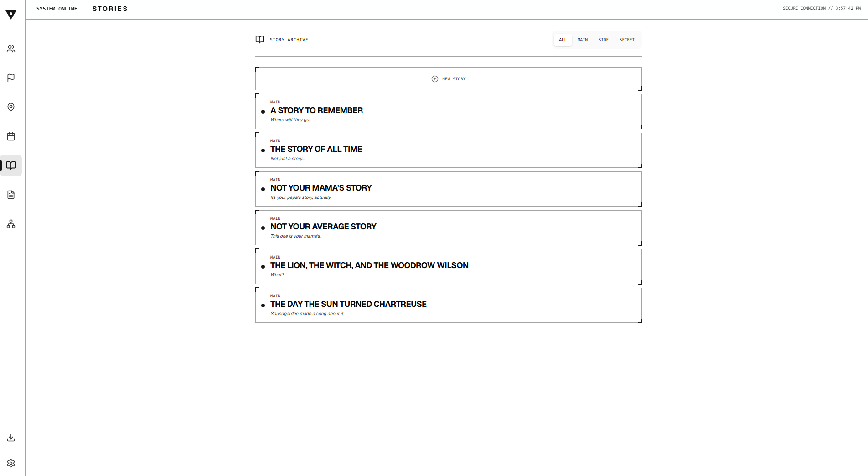868x476 pixels.
Task: Show only SIDE stories tab
Action: pyautogui.click(x=603, y=40)
